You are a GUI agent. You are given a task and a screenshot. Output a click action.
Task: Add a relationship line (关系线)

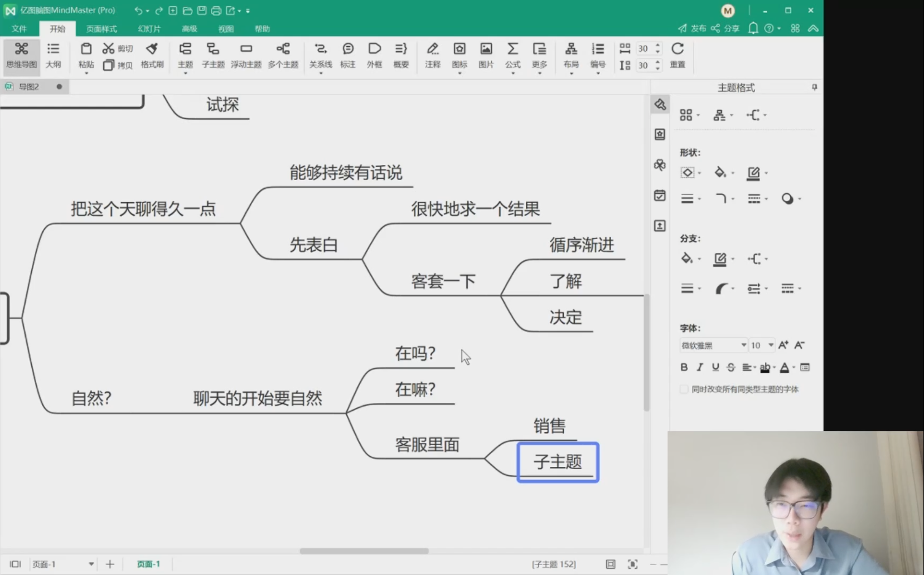click(x=321, y=55)
